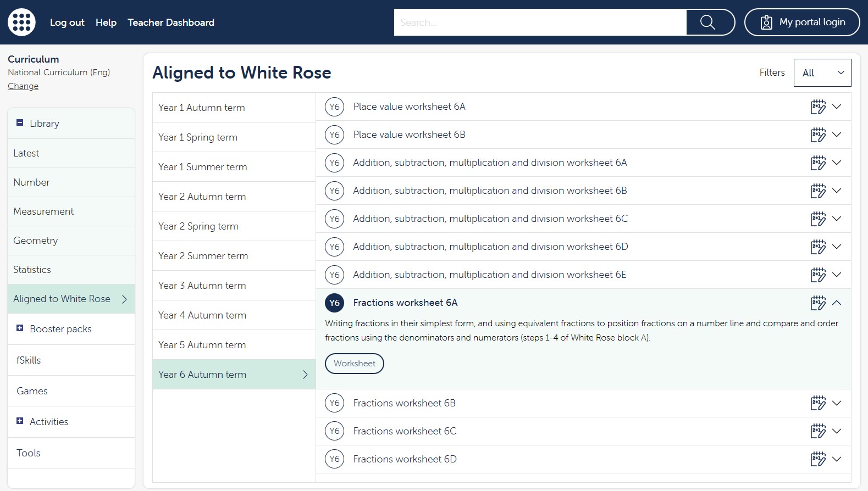Image resolution: width=868 pixels, height=491 pixels.
Task: Select Year 2 Autumn term
Action: click(234, 197)
